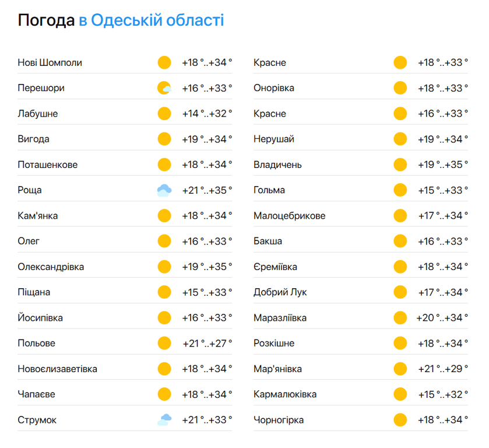
Task: Select the partly cloudy icon beside Перешори
Action: (164, 87)
